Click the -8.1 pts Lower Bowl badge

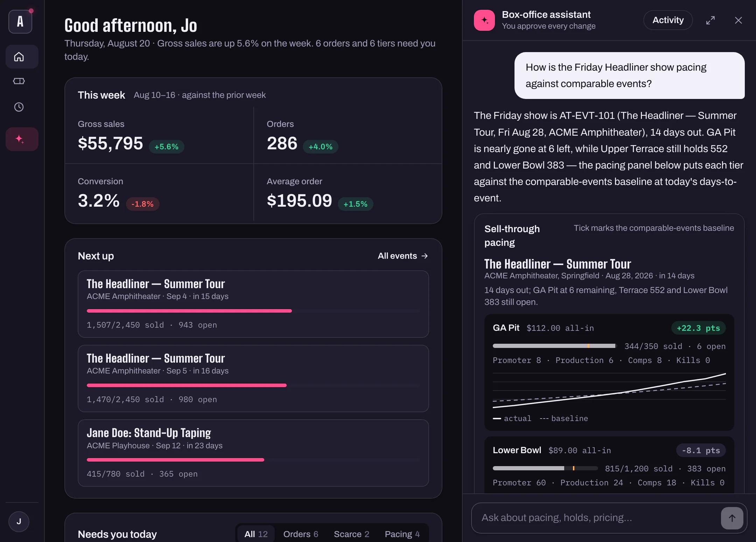click(x=701, y=450)
